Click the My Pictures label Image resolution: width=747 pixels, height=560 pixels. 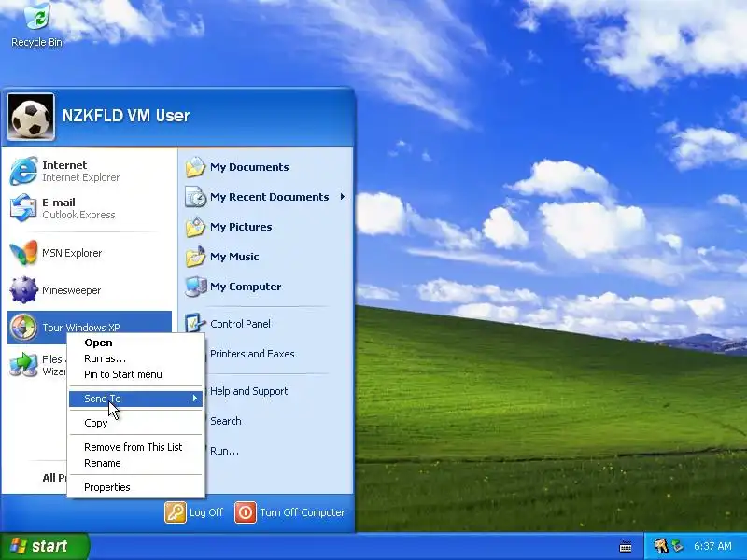(241, 227)
